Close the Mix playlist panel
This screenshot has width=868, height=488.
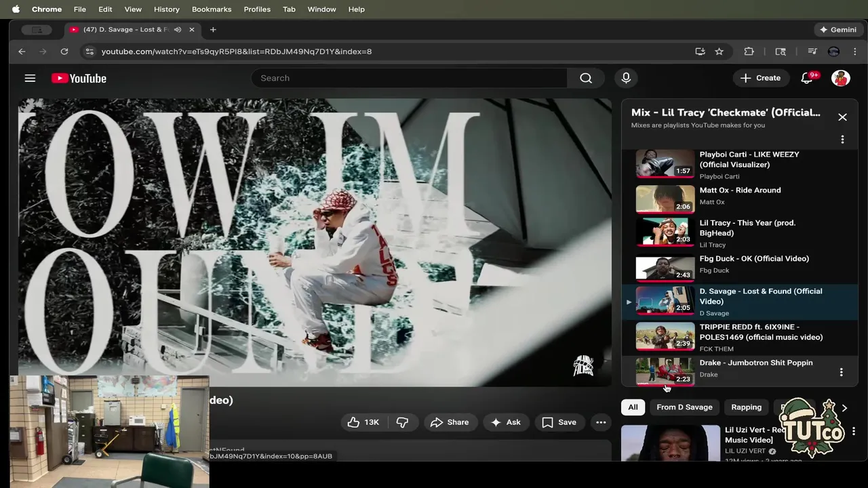coord(842,117)
